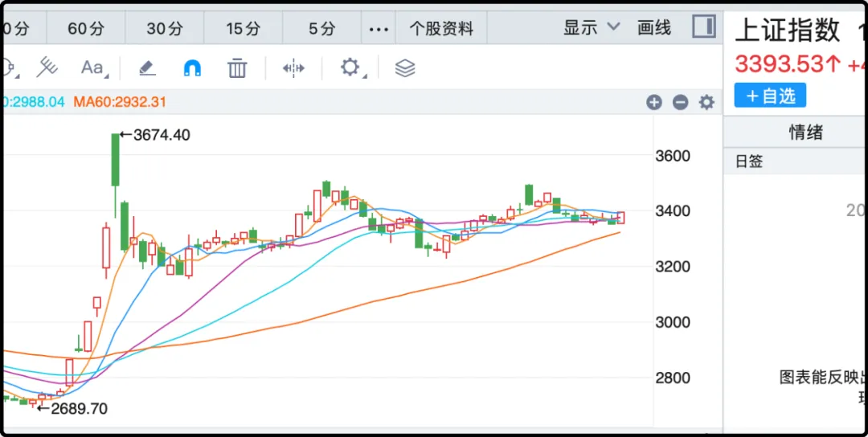Expand the 显示 dropdown menu

pos(592,28)
